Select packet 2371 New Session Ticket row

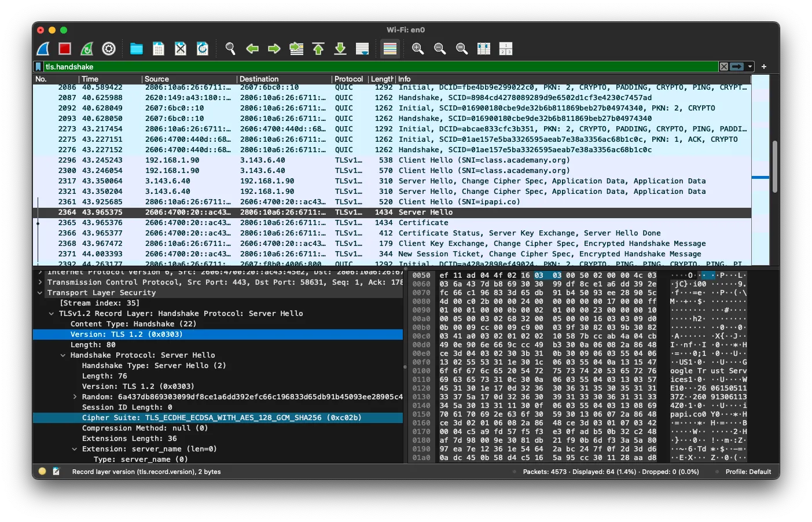tap(392, 254)
